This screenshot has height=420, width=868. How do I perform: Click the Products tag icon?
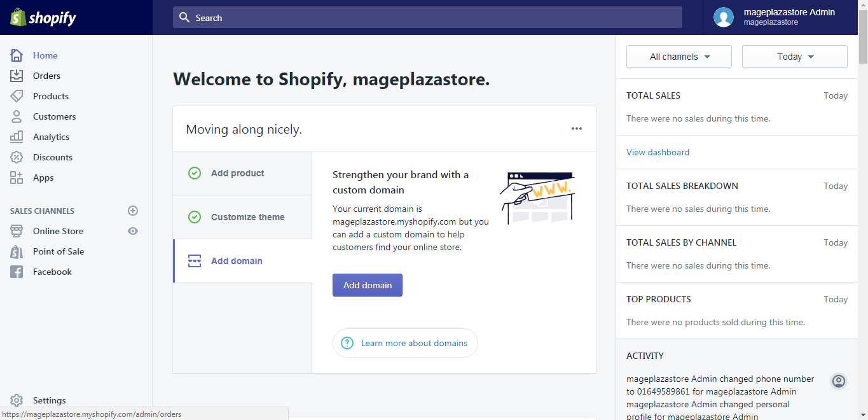click(x=17, y=96)
